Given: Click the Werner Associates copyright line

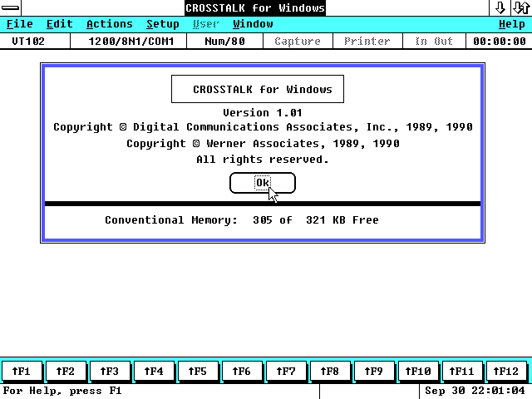Looking at the screenshot, I should (263, 144).
